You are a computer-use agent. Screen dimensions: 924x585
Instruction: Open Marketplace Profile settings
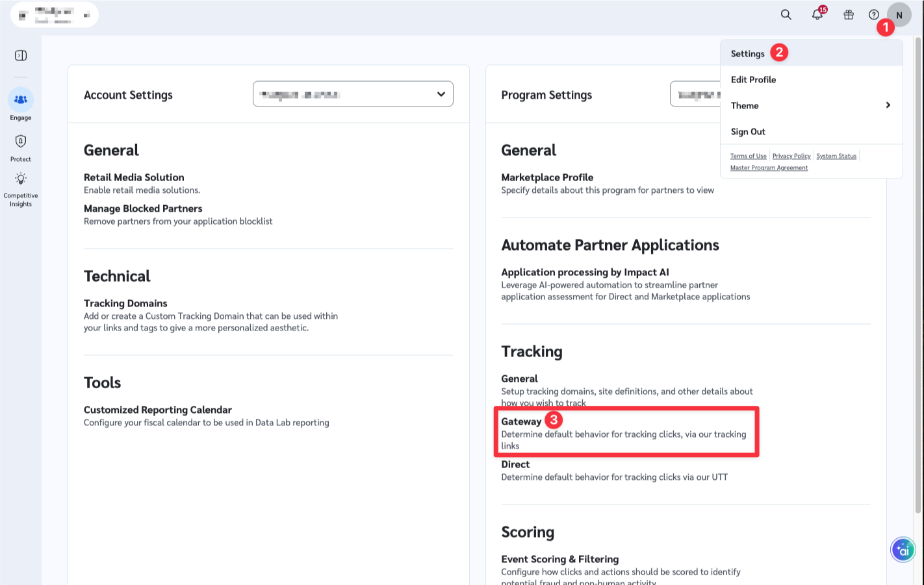[547, 177]
